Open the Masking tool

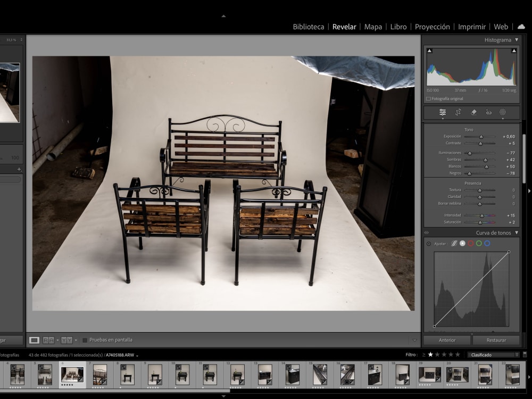pyautogui.click(x=503, y=112)
